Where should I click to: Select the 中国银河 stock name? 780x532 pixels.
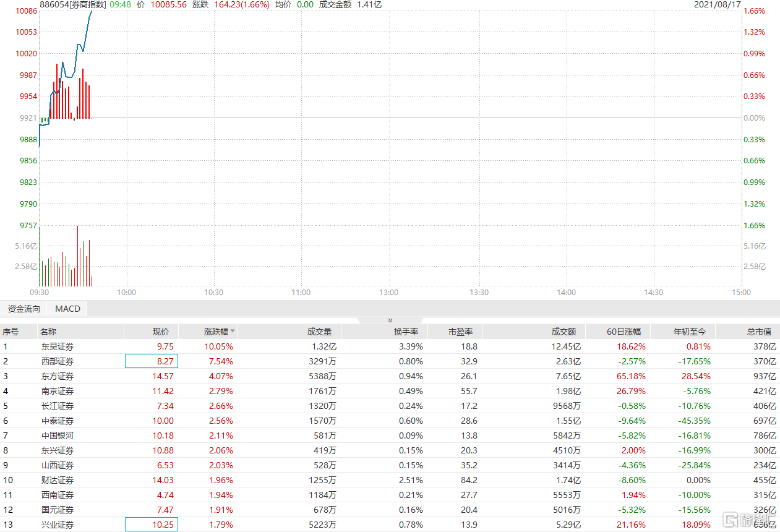58,435
